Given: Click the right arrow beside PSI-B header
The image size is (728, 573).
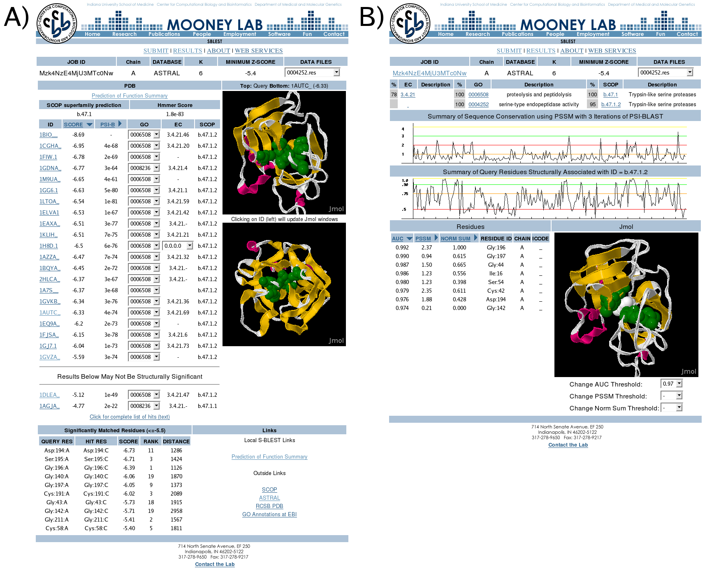Looking at the screenshot, I should [120, 124].
